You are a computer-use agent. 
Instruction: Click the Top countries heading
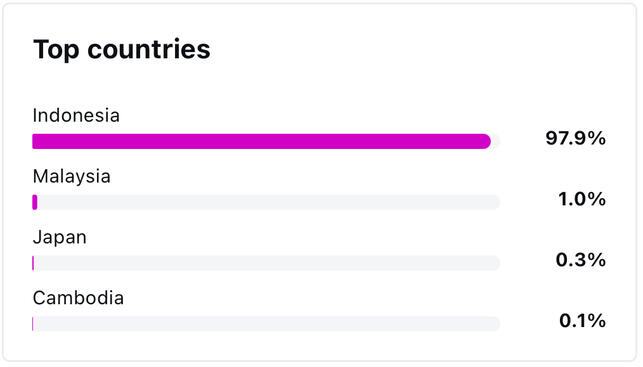tap(122, 50)
